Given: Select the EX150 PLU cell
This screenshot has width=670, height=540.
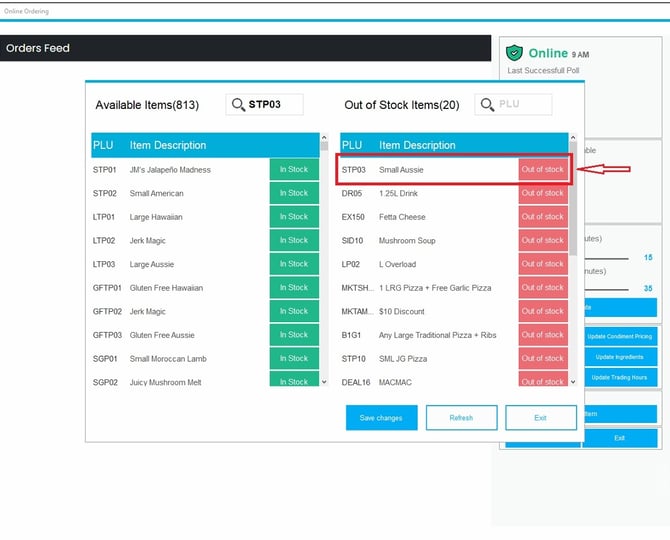Looking at the screenshot, I should (x=353, y=217).
